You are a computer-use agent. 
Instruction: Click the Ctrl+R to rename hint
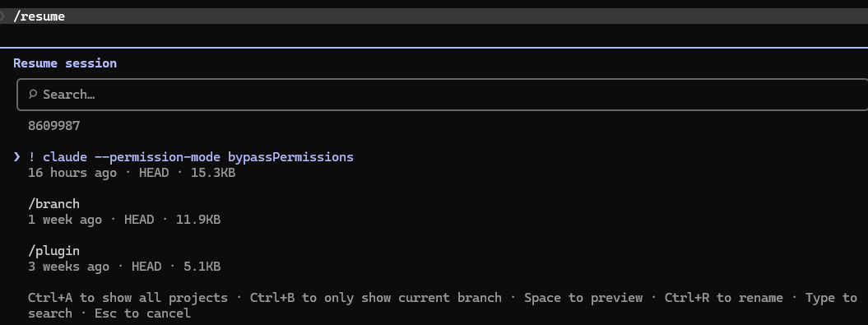pyautogui.click(x=724, y=298)
